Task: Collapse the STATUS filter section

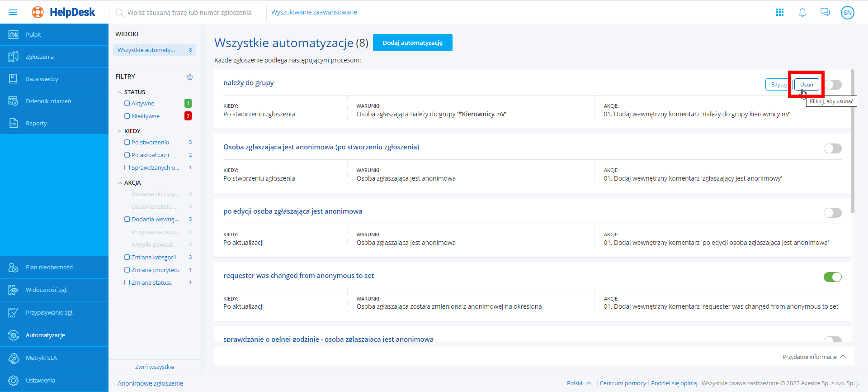Action: point(120,92)
